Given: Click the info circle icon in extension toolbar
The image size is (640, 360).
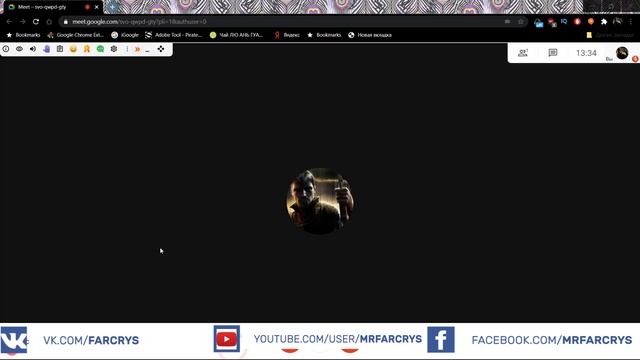Looking at the screenshot, I should pos(6,49).
